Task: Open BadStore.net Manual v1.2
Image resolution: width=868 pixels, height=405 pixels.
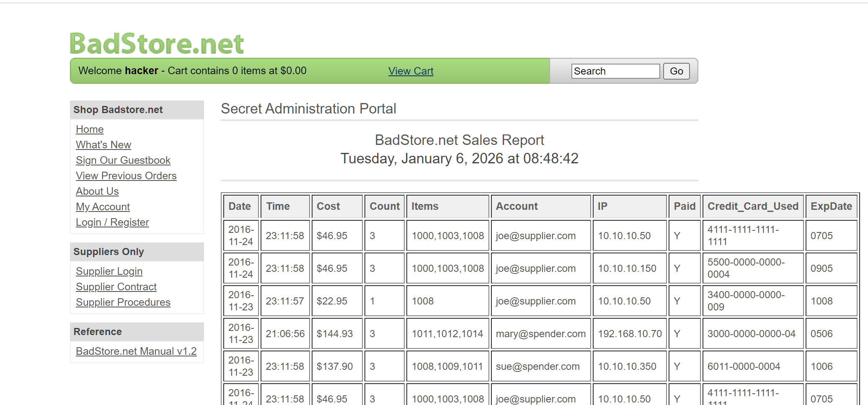Action: 136,351
